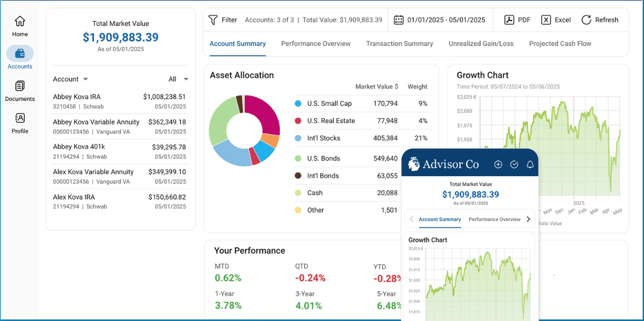Click the Refresh arrow icon
Viewport: 644px width, 321px height.
click(x=586, y=20)
